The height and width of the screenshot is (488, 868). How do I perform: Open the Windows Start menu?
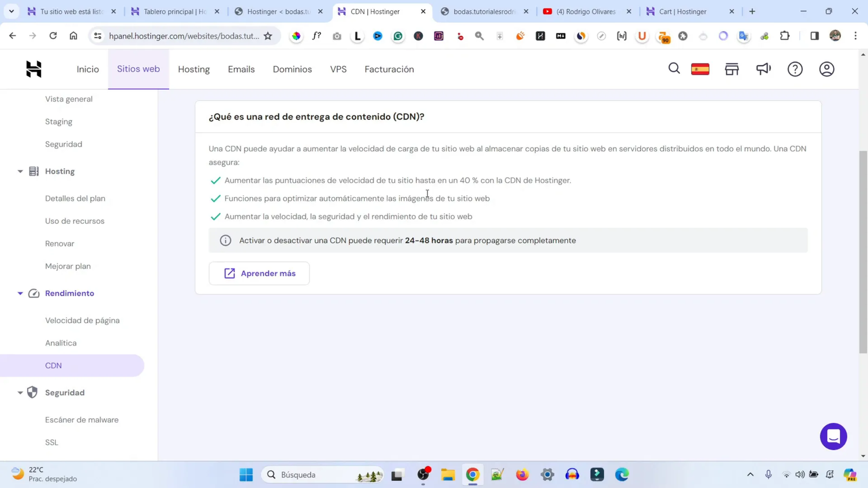coord(246,474)
